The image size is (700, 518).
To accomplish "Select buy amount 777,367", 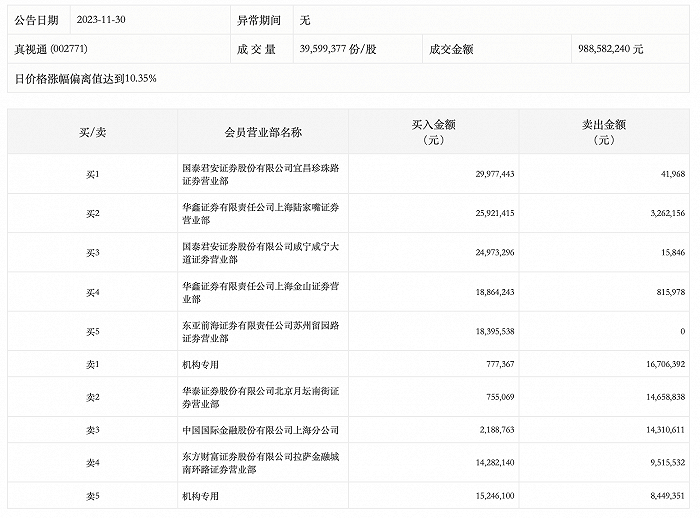I will (x=500, y=364).
